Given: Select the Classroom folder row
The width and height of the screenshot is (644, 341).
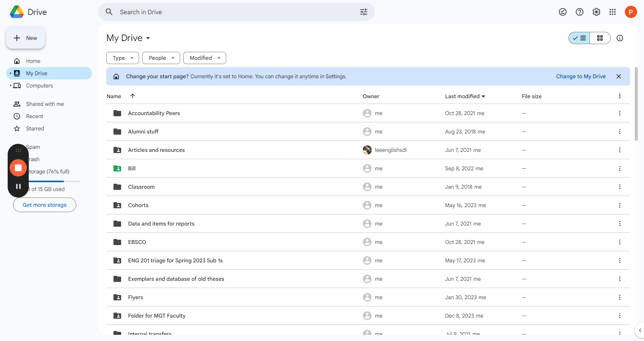Looking at the screenshot, I should pos(368,187).
